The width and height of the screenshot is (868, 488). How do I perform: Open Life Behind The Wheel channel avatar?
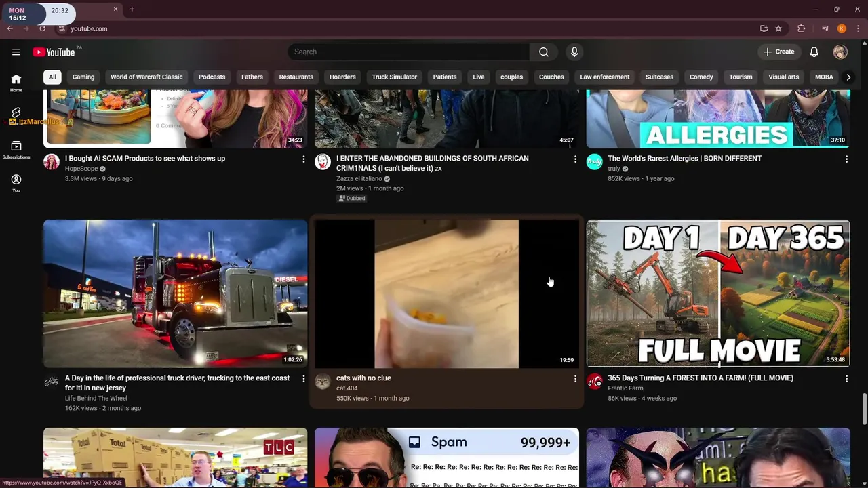click(x=52, y=381)
